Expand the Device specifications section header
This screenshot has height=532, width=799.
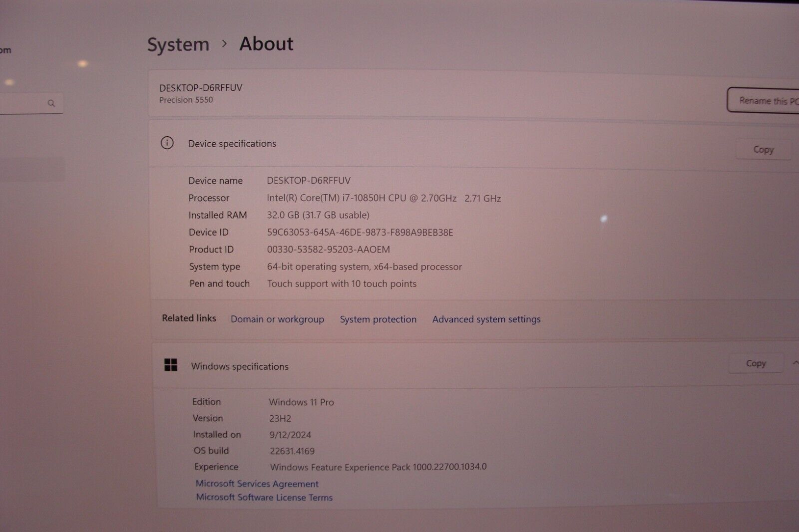pyautogui.click(x=232, y=144)
